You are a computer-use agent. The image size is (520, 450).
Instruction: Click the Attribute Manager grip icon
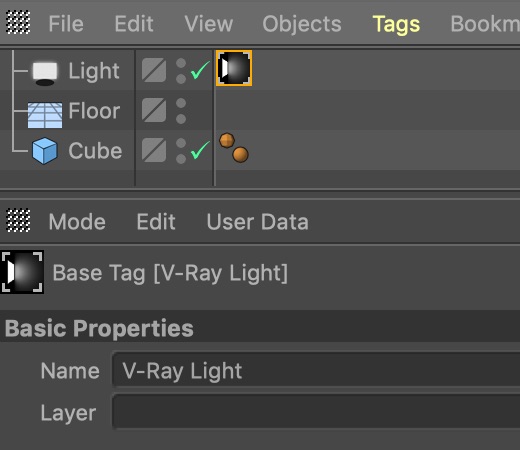pos(18,220)
